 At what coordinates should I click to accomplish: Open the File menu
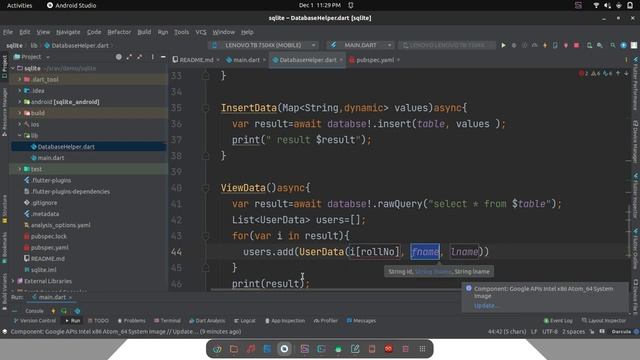(x=8, y=32)
